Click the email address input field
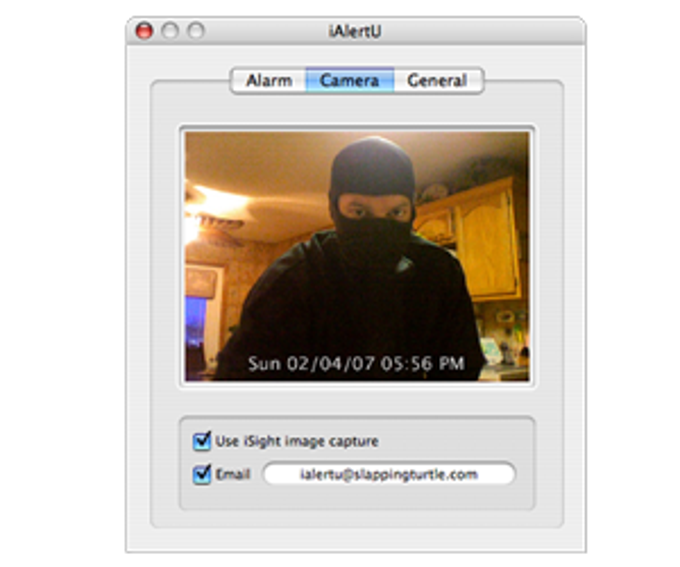The image size is (680, 567). tap(389, 474)
